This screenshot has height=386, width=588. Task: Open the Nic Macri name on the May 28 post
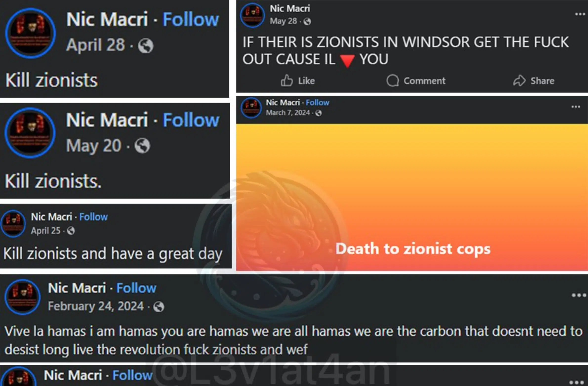tap(290, 9)
